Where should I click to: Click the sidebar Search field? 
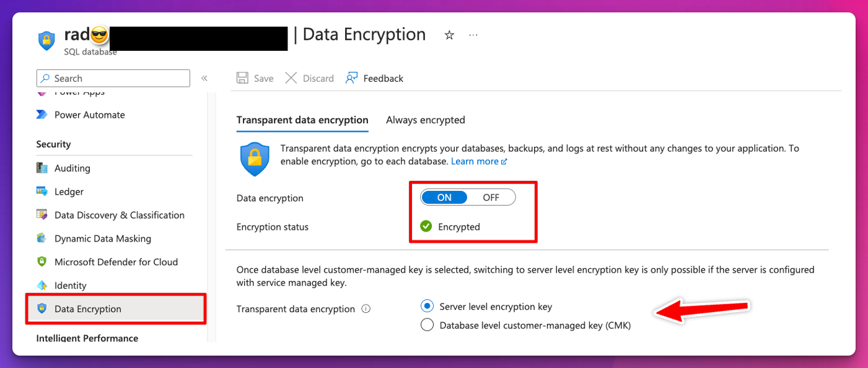[113, 78]
